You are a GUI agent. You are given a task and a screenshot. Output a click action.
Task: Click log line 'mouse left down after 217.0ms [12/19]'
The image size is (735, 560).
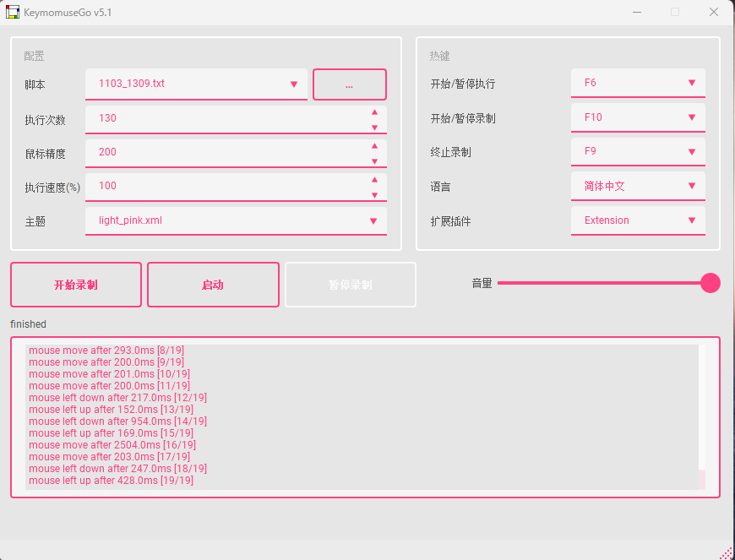(x=117, y=398)
